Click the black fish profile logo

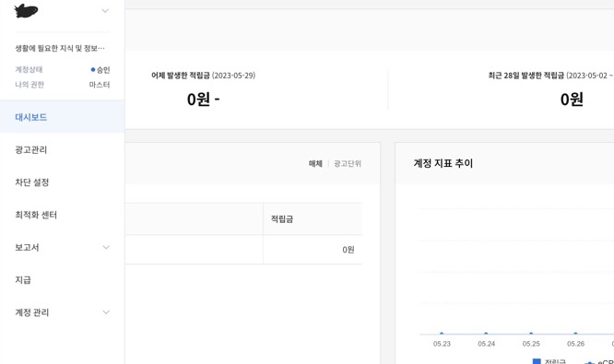[26, 10]
